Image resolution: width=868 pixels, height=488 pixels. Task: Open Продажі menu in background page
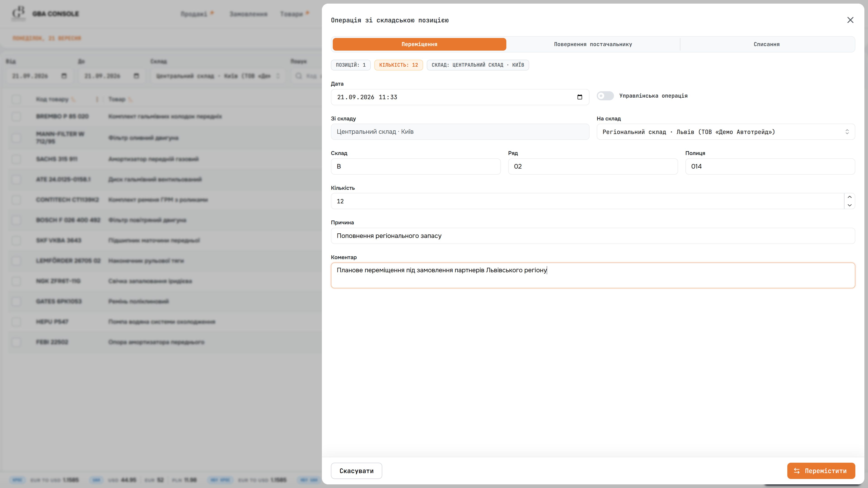(x=194, y=14)
